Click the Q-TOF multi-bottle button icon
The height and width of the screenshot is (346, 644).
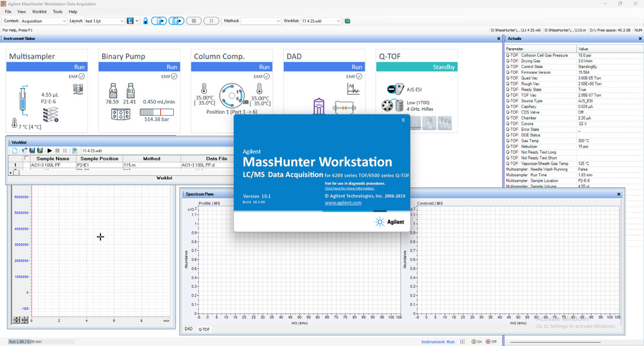[444, 123]
